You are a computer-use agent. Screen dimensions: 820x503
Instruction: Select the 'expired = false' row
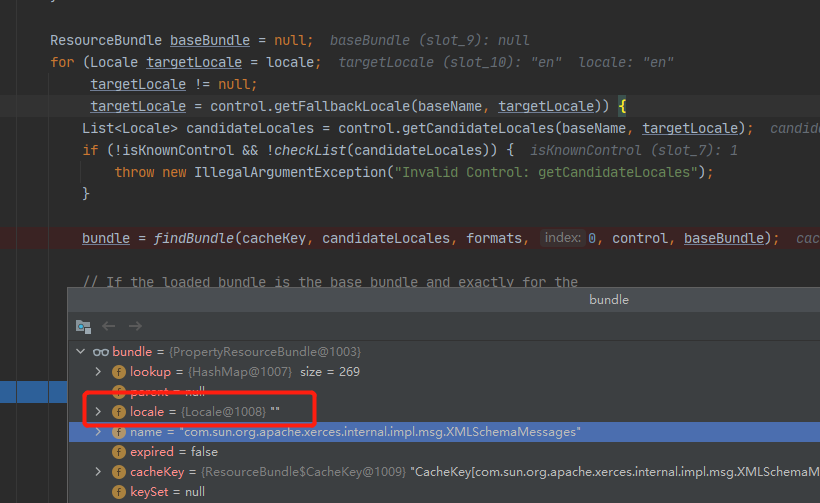pos(445,452)
